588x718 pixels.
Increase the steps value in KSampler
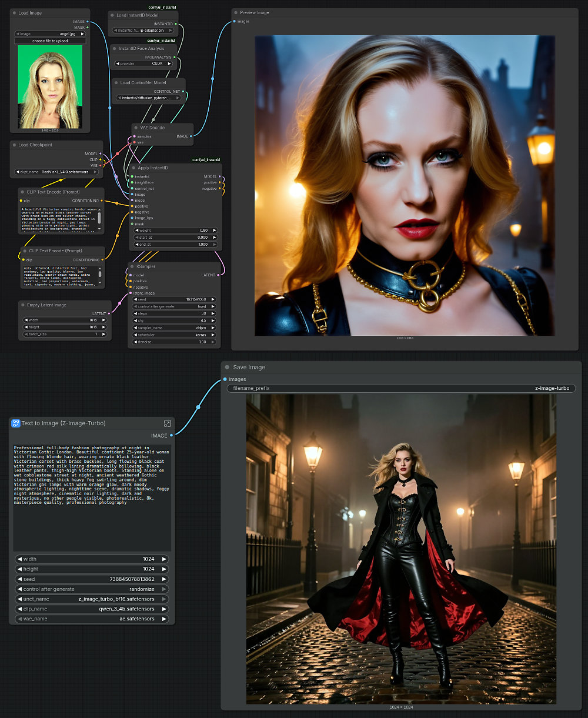pyautogui.click(x=214, y=313)
